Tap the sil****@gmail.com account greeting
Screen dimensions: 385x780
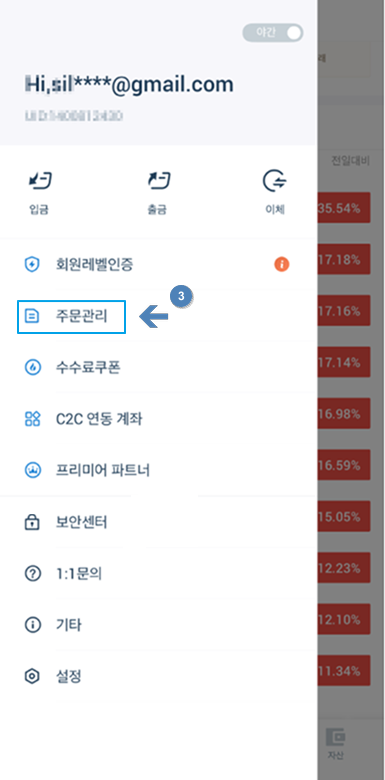[129, 84]
